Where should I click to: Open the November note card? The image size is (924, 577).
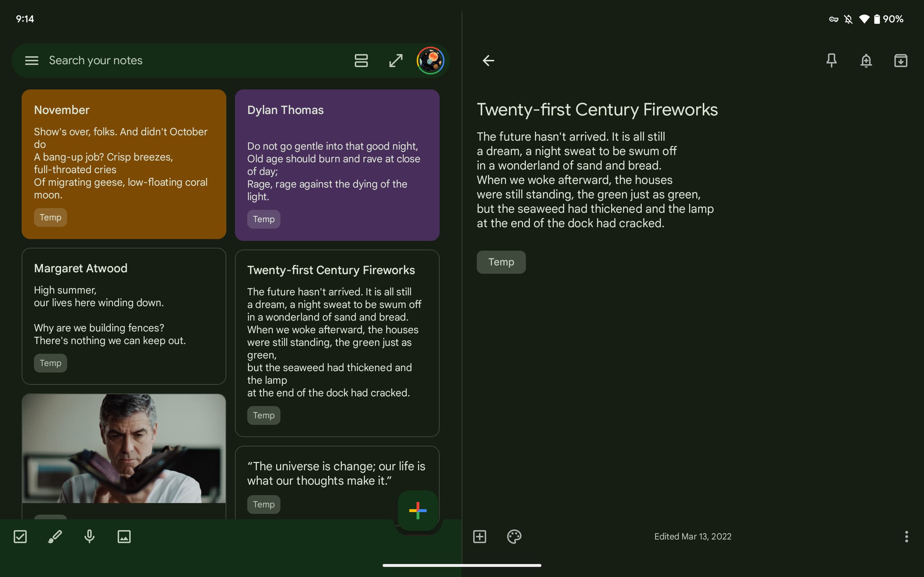124,164
